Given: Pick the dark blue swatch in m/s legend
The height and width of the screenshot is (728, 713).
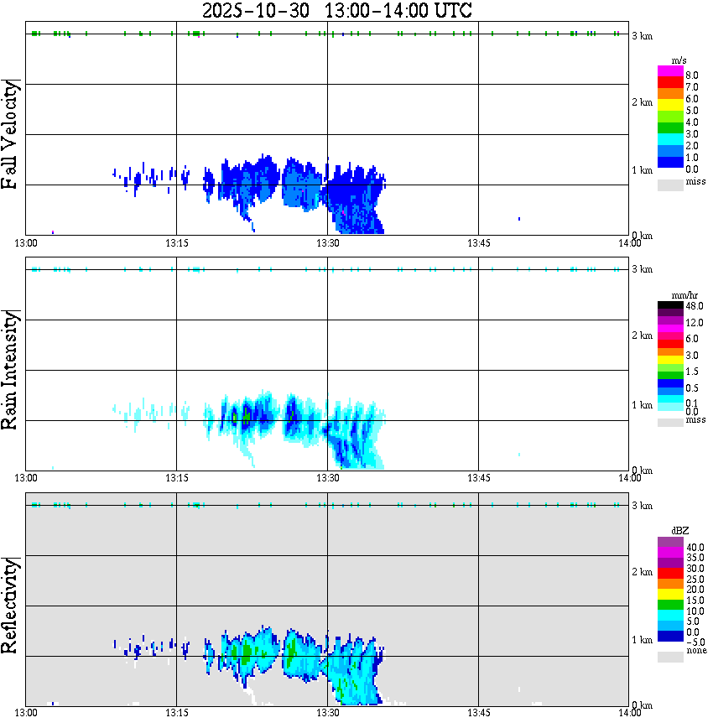Looking at the screenshot, I should click(670, 163).
